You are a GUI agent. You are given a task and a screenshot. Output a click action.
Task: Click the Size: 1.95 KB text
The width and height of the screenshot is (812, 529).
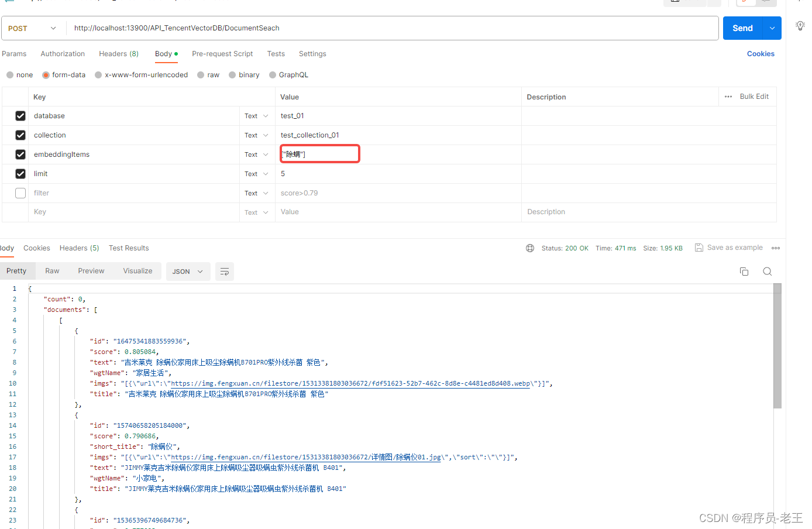[x=663, y=248]
